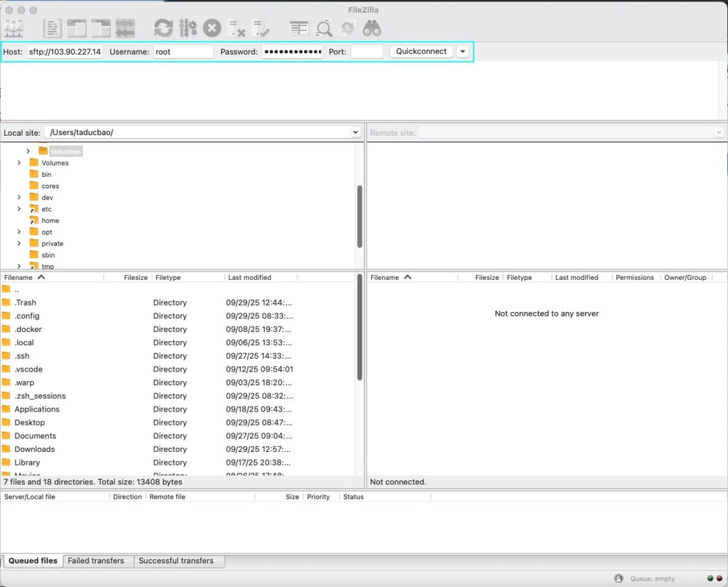Sort local files by Last modified column
The image size is (728, 587).
[250, 277]
